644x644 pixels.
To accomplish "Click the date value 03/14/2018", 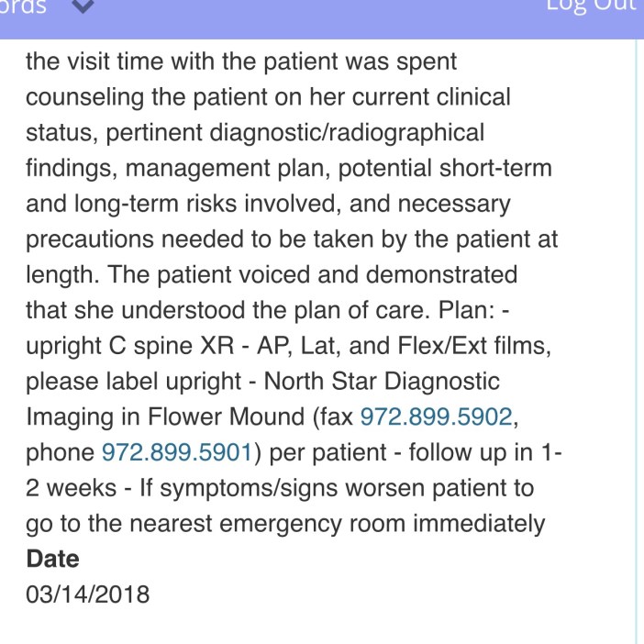I will point(87,594).
